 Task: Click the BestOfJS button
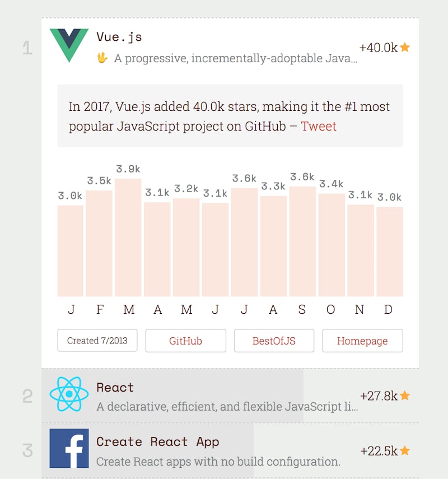(274, 341)
